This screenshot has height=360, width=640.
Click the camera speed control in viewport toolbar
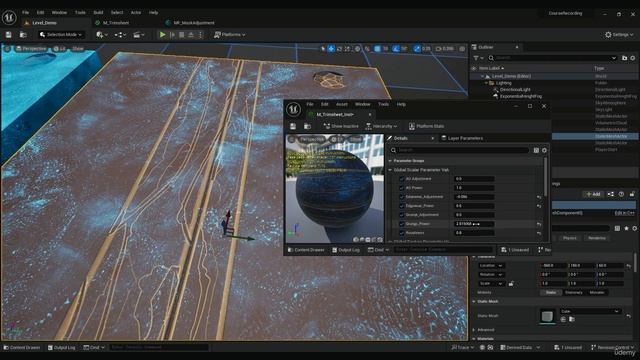[445, 49]
